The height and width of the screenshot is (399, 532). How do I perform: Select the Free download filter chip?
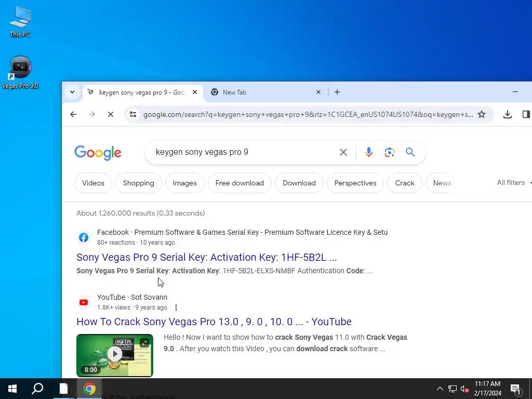240,183
